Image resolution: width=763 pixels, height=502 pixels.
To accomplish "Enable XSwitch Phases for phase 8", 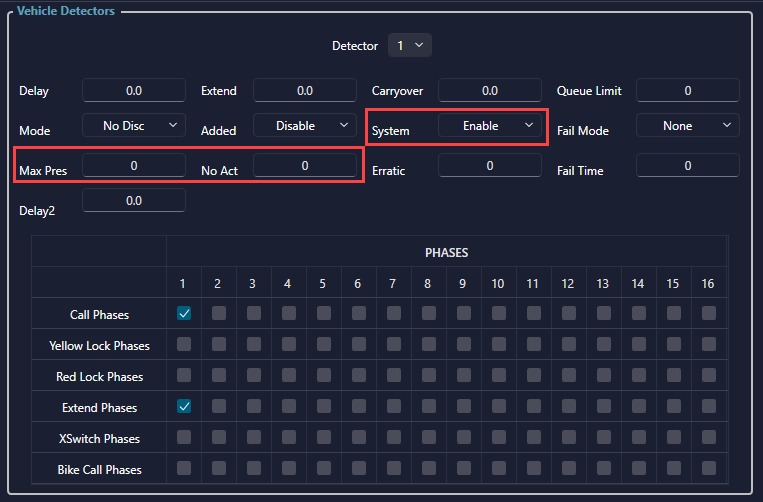I will pos(428,438).
